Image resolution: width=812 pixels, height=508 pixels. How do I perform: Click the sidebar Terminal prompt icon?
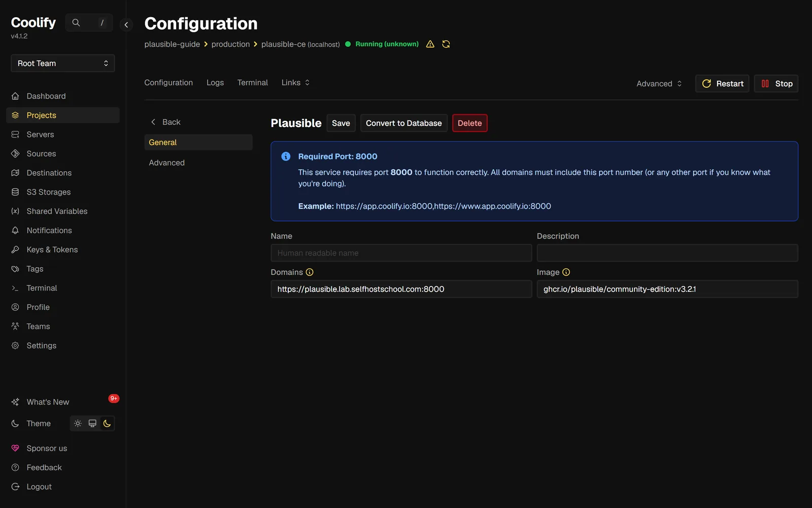[x=15, y=288]
